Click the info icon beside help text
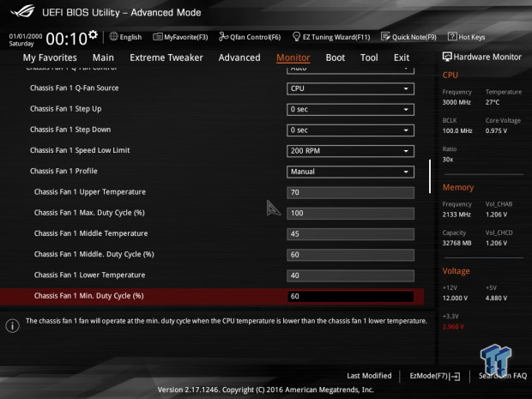The width and height of the screenshot is (532, 399). coord(13,326)
